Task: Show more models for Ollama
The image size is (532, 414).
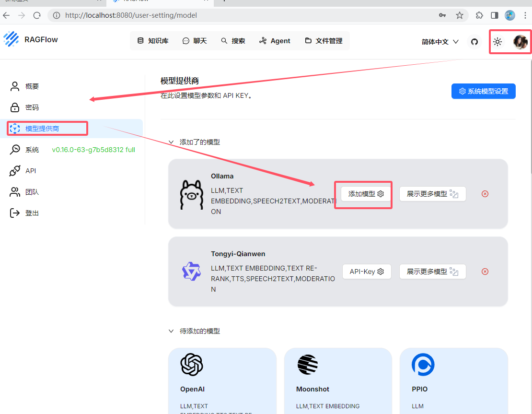Action: click(x=433, y=194)
